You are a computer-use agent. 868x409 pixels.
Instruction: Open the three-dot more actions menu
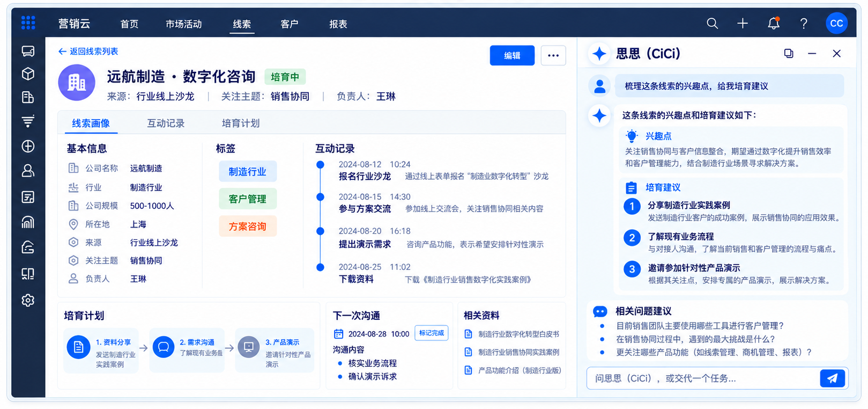553,55
